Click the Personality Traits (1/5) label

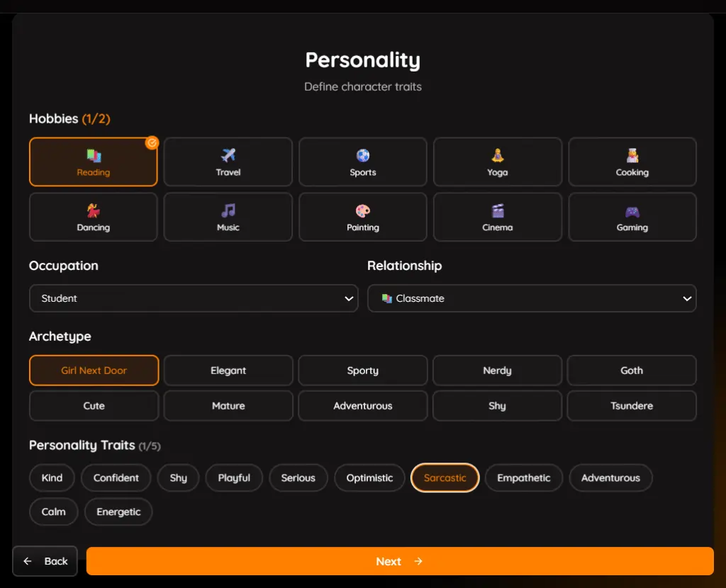point(94,445)
